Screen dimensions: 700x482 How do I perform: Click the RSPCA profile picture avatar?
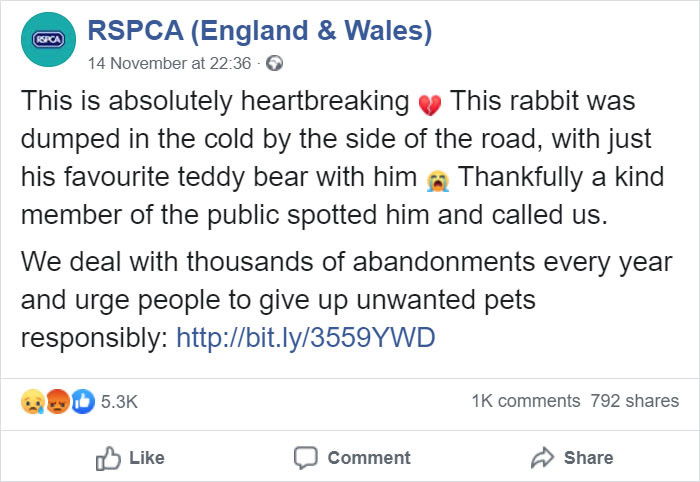(48, 40)
